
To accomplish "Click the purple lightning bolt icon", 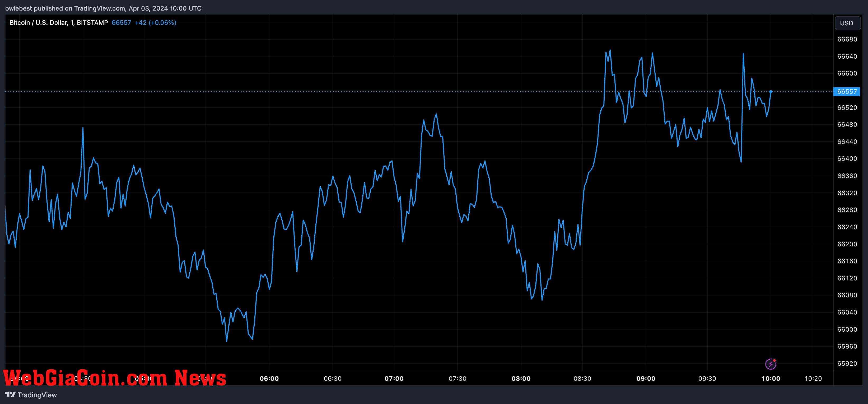I will coord(771,364).
